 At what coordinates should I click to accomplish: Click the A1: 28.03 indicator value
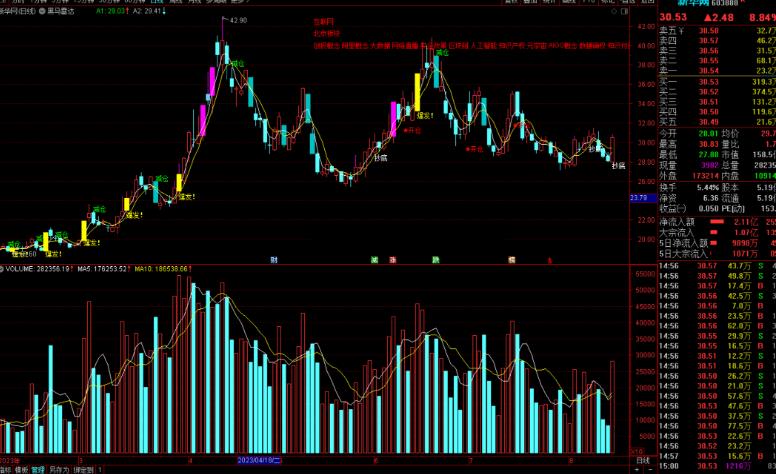(112, 11)
